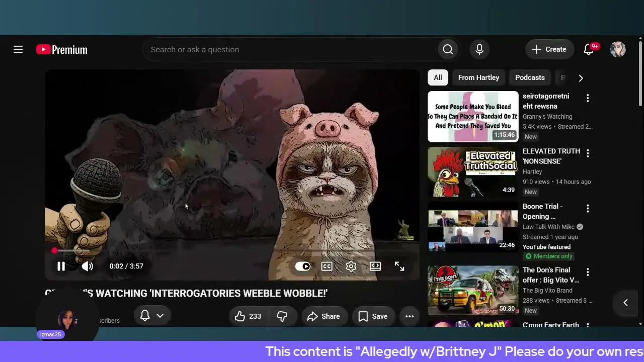Expand the subscription notification dropdown
Viewport: 644px width, 362px height.
pyautogui.click(x=152, y=316)
